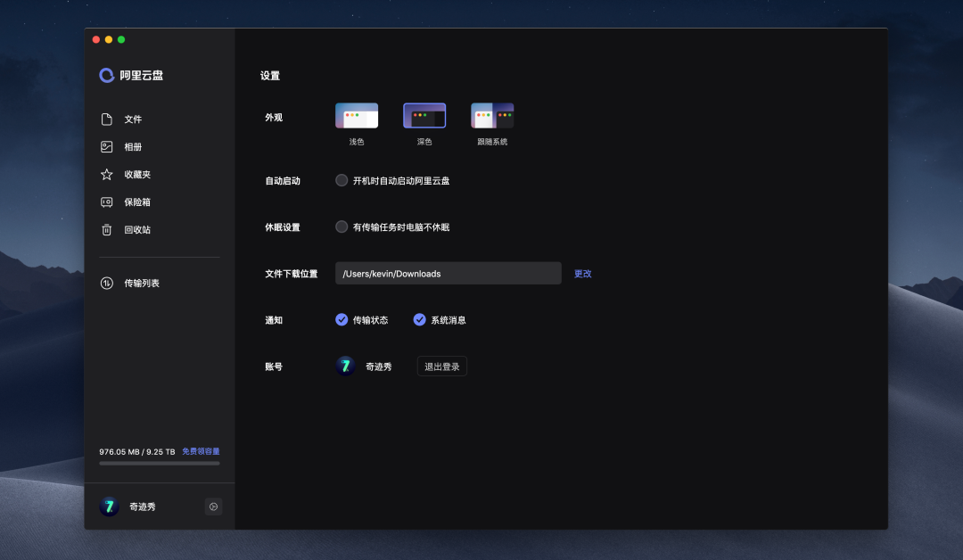
Task: Select the 浅色 light theme thumbnail
Action: [x=357, y=115]
